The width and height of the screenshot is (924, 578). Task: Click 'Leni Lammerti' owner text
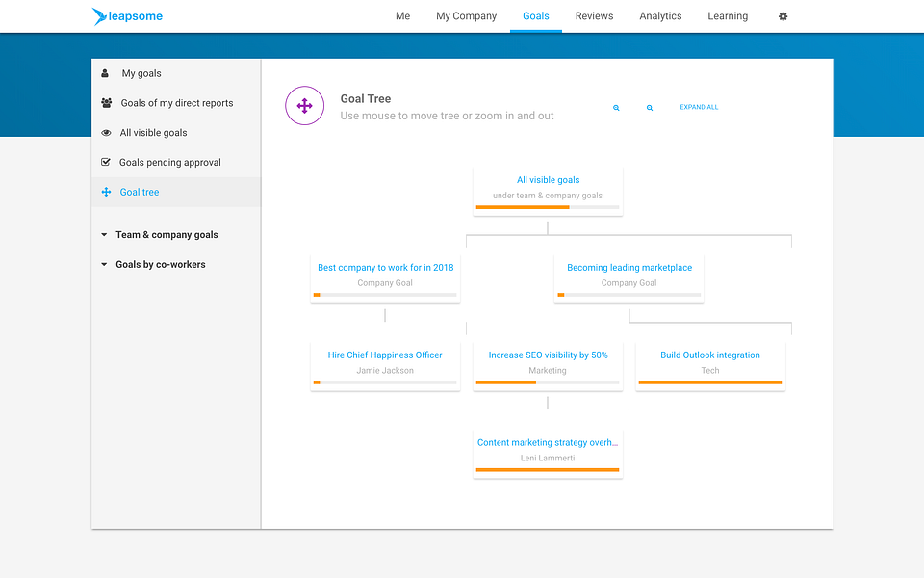tap(548, 458)
